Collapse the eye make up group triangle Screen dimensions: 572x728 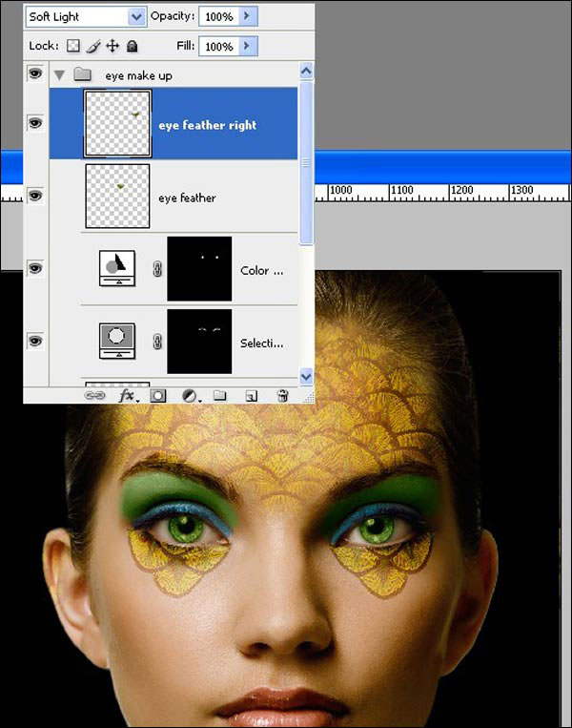pyautogui.click(x=59, y=74)
